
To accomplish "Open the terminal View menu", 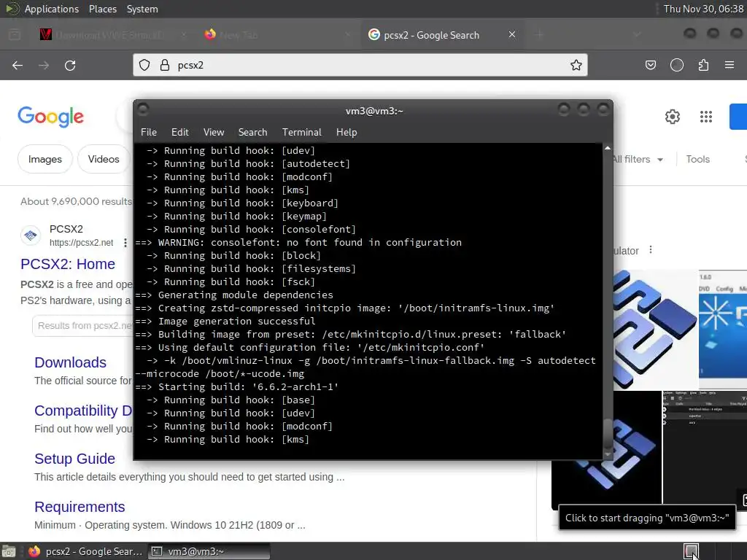I will pyautogui.click(x=214, y=133).
